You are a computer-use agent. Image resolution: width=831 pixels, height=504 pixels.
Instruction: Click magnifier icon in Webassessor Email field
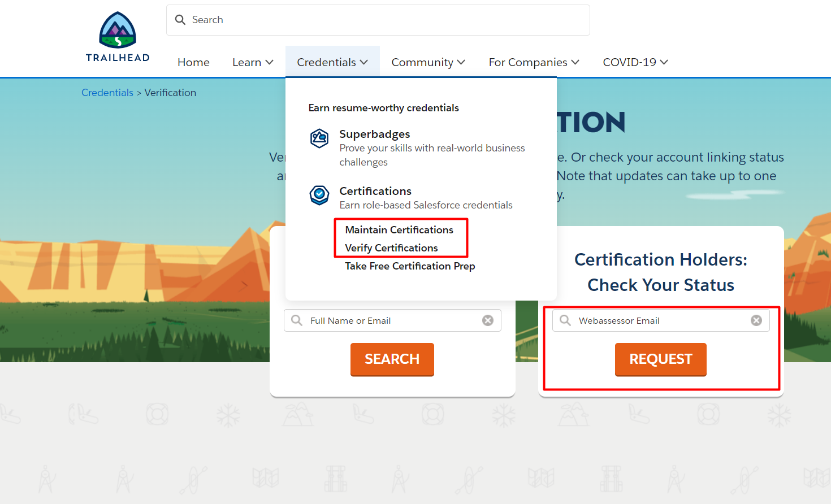pyautogui.click(x=565, y=320)
